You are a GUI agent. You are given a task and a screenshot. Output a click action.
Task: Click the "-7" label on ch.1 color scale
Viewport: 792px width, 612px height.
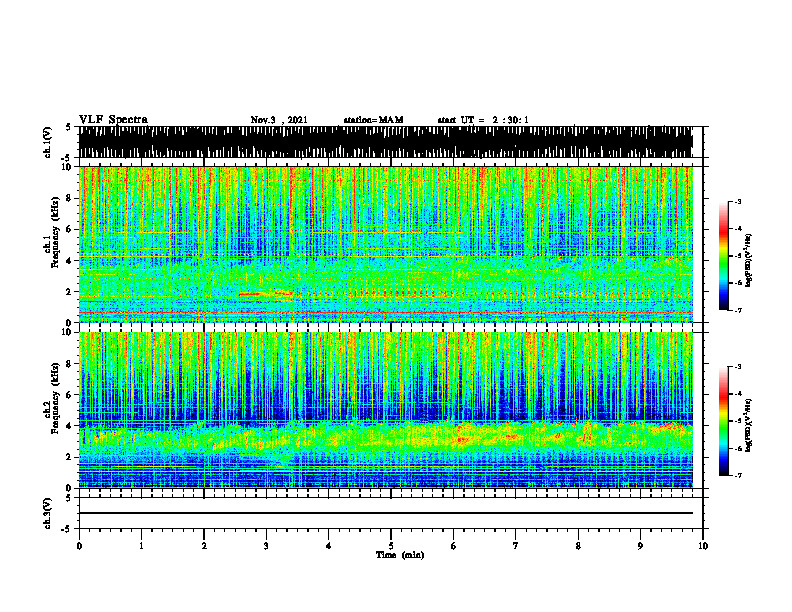(x=738, y=310)
